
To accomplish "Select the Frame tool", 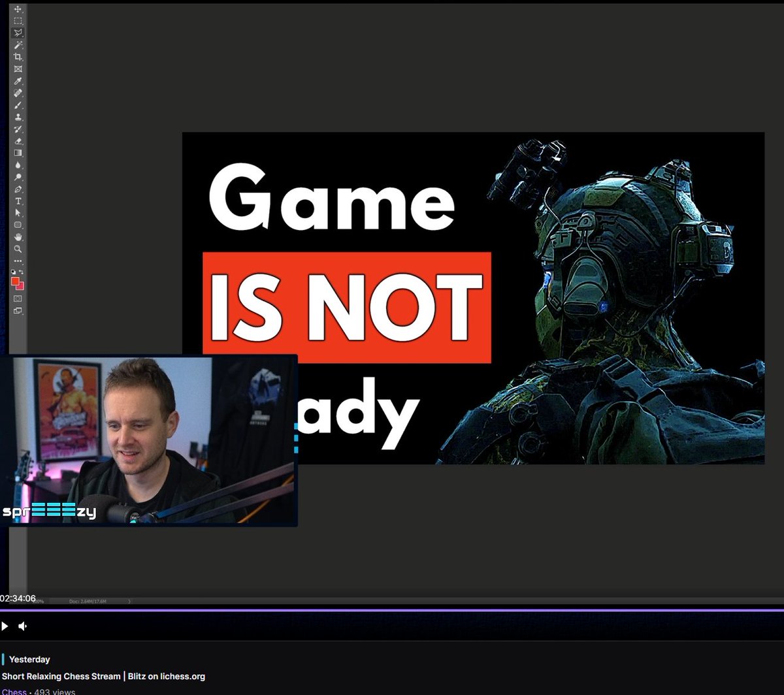I will click(18, 69).
